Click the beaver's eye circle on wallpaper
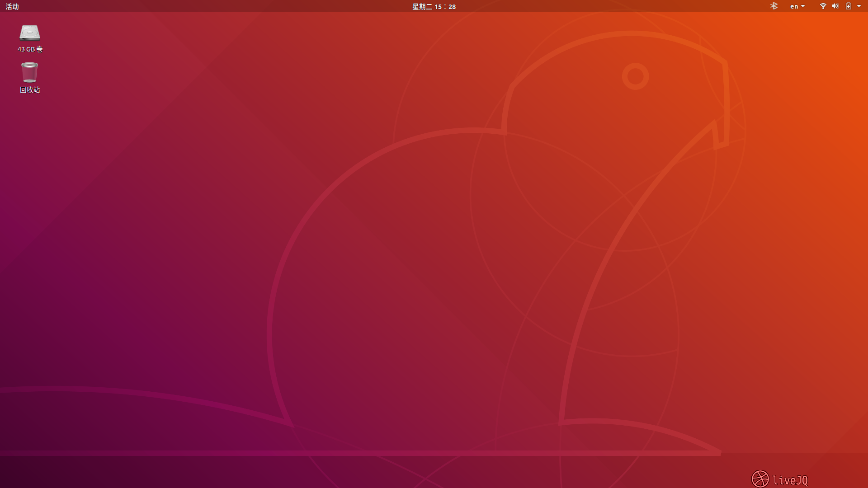868x488 pixels. (x=635, y=76)
